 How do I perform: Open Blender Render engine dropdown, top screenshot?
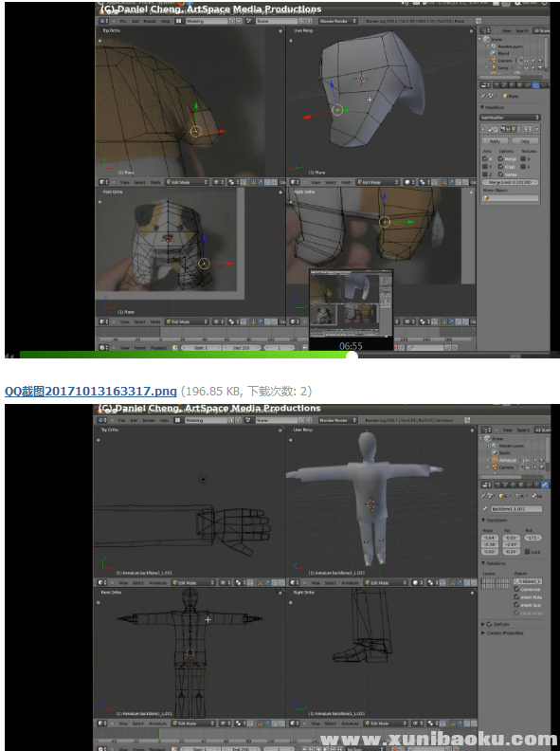pyautogui.click(x=337, y=21)
